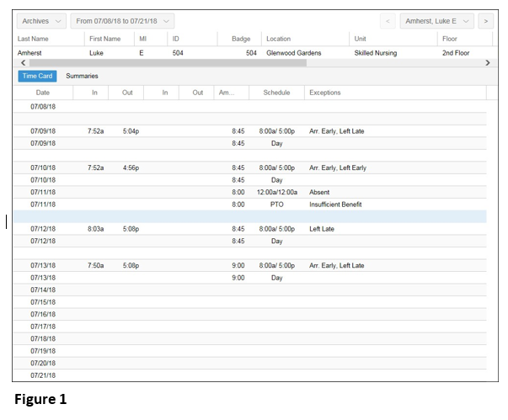Select the Amherst last name cell

click(29, 53)
